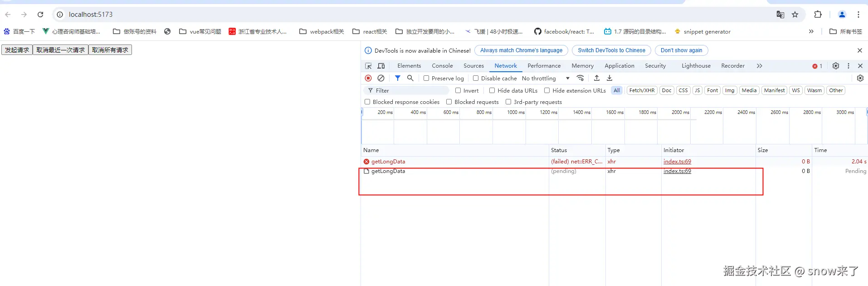Click the red error count badge
Screen dimensions: 868x286
click(x=817, y=66)
